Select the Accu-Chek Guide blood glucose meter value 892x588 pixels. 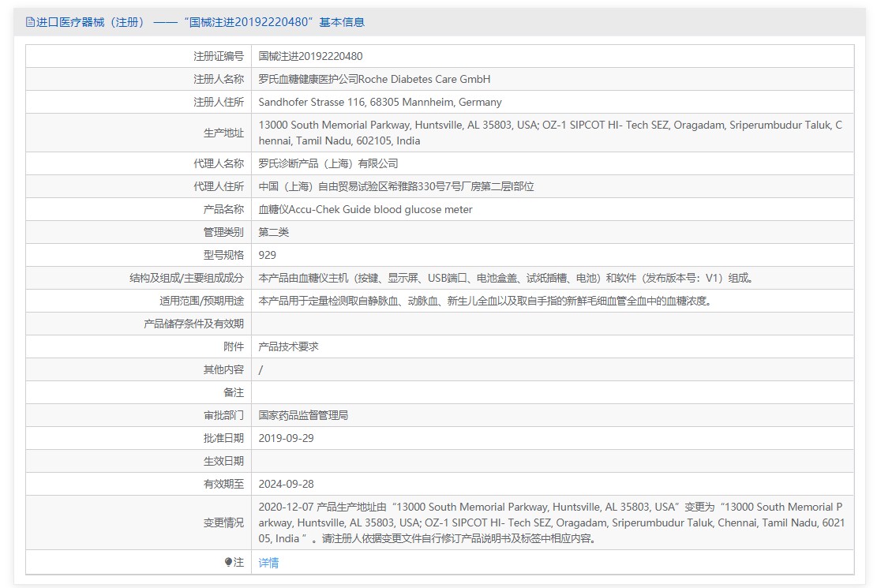click(365, 209)
